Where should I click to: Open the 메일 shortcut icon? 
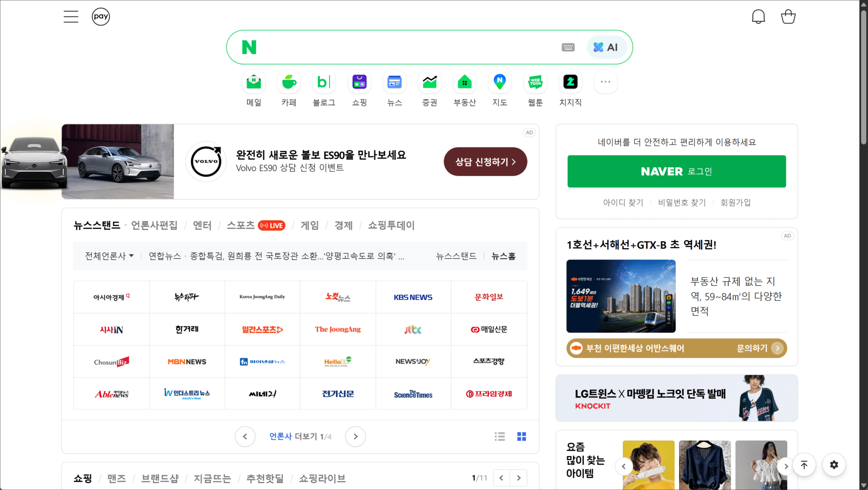pyautogui.click(x=254, y=82)
